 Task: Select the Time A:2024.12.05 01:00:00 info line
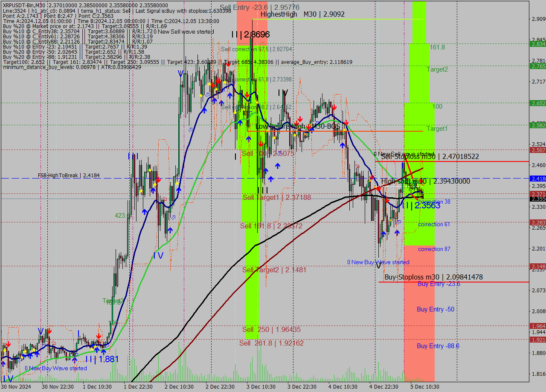point(111,21)
